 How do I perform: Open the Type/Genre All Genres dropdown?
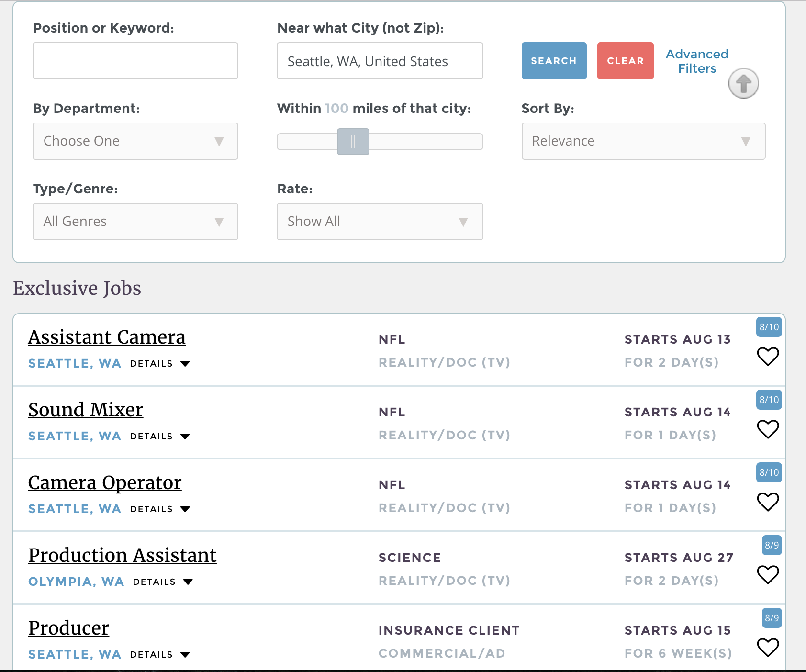click(x=135, y=222)
